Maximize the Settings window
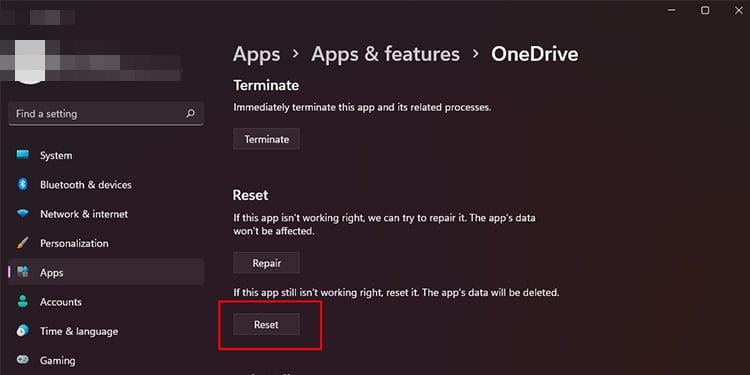Viewport: 750px width, 375px height. [x=705, y=11]
